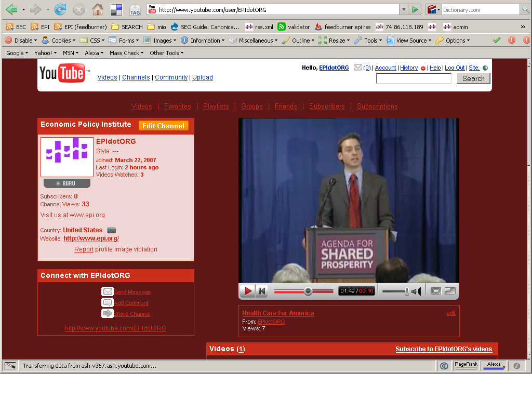Open the Resize web developer menu

coord(334,41)
